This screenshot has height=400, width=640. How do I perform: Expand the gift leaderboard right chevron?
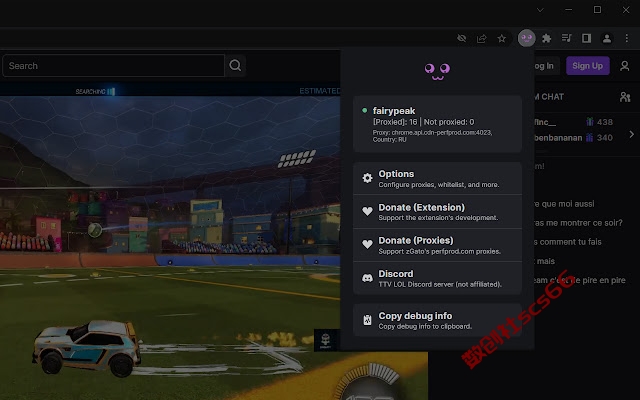coord(631,134)
